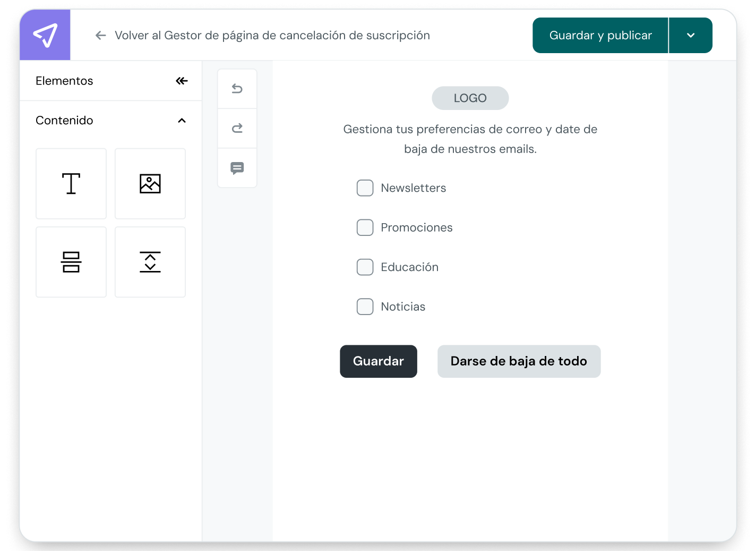Click the purple paper plane logo

point(45,35)
